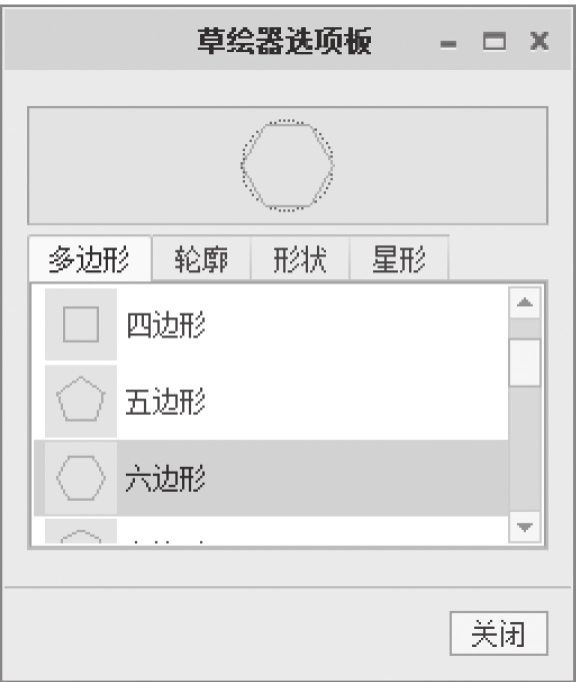This screenshot has width=576, height=682.
Task: Click the scrollbar thumb of the shape list
Action: coord(525,363)
